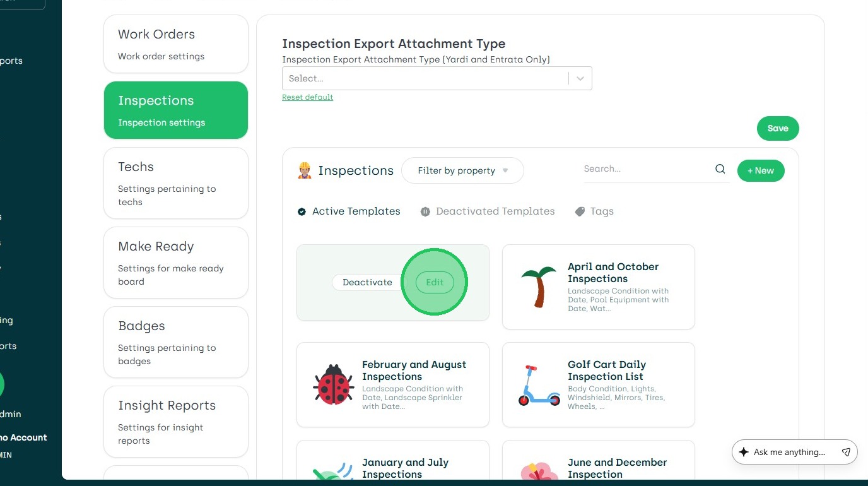Click the Reset default link

point(307,97)
